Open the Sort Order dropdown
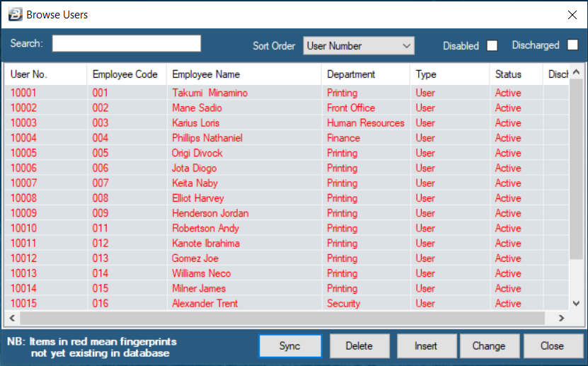Viewport: 588px width, 366px height. (359, 46)
